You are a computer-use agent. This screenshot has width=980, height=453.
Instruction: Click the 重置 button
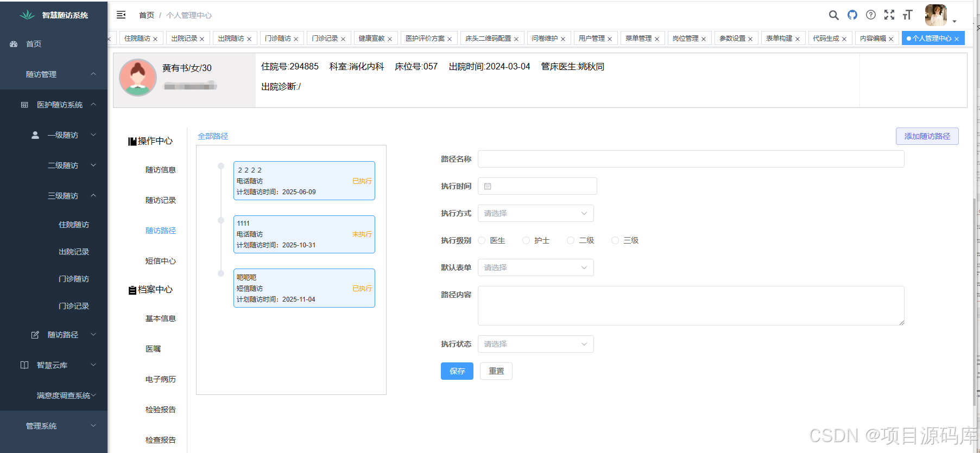click(496, 371)
